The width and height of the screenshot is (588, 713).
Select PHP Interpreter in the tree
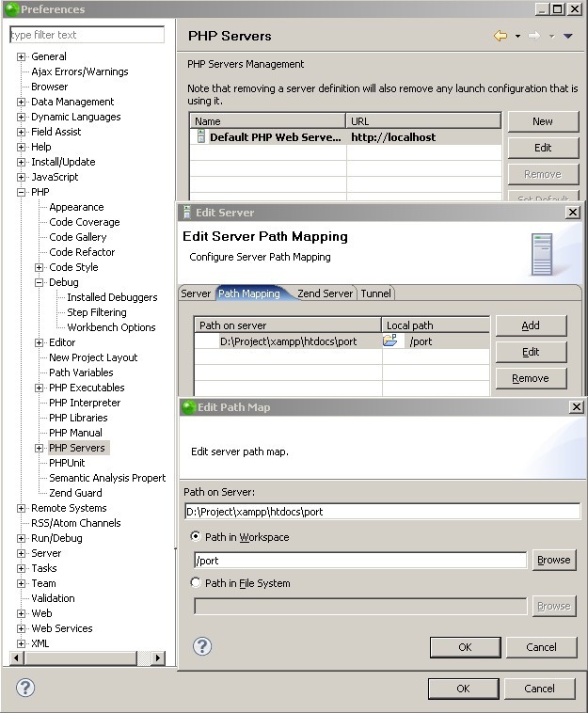(85, 403)
